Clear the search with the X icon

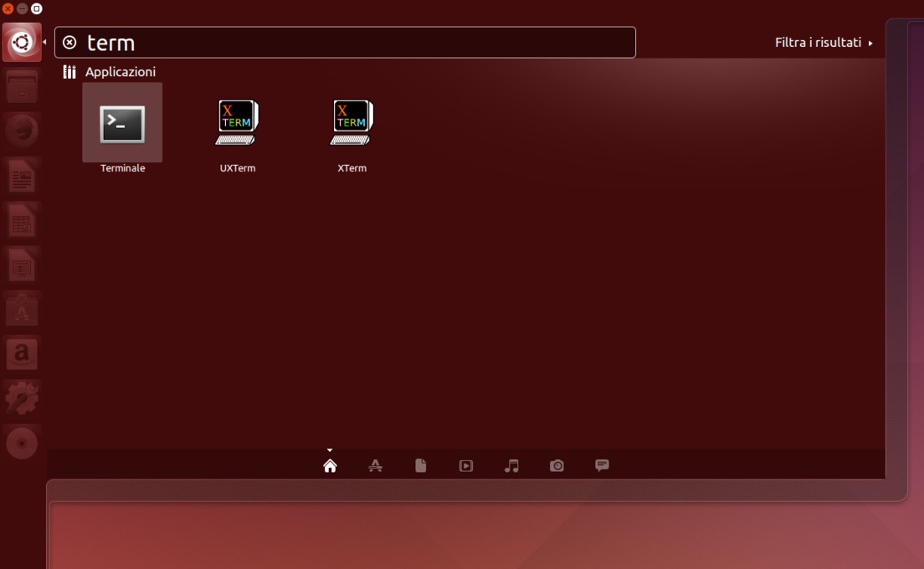tap(69, 43)
